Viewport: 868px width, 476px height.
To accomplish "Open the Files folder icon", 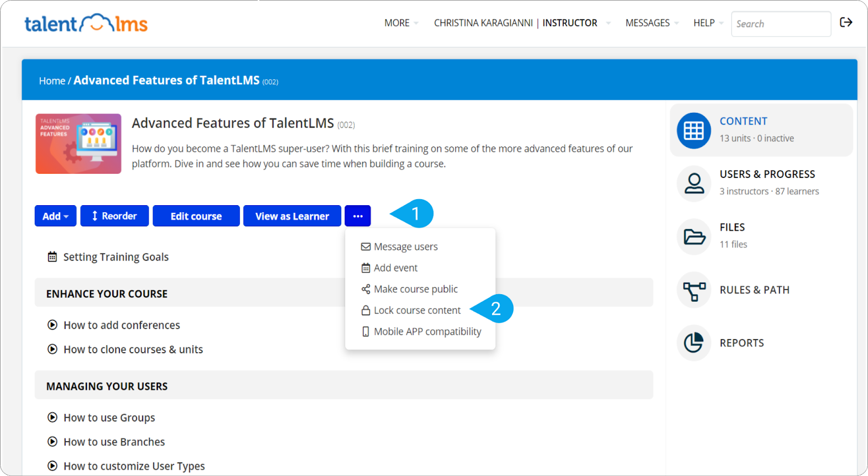I will [x=693, y=237].
